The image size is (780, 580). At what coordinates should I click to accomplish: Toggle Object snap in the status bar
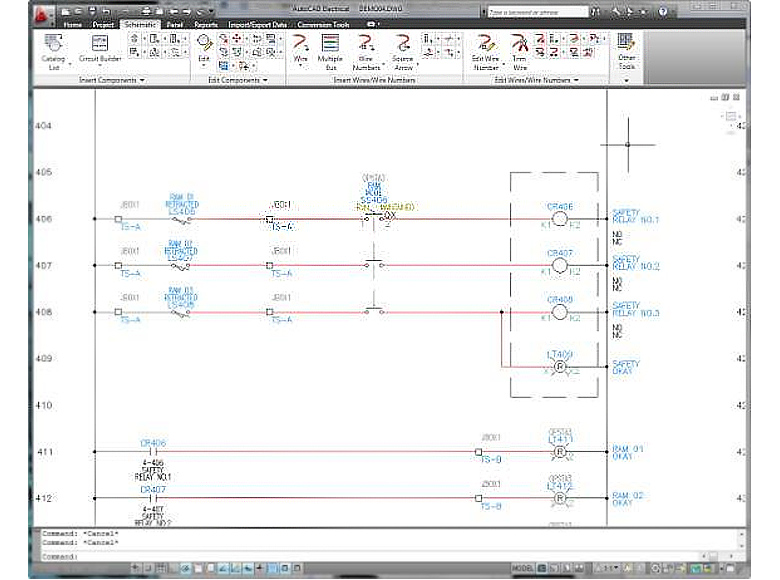pos(198,568)
